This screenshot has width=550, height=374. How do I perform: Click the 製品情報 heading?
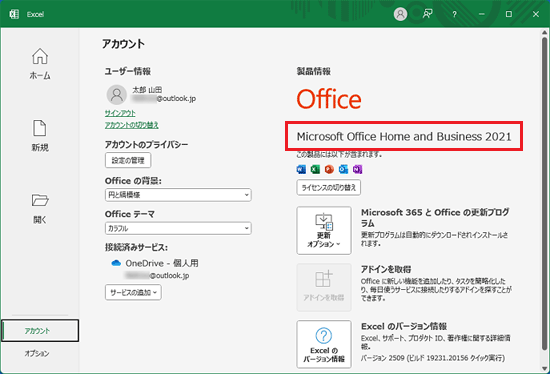[314, 71]
